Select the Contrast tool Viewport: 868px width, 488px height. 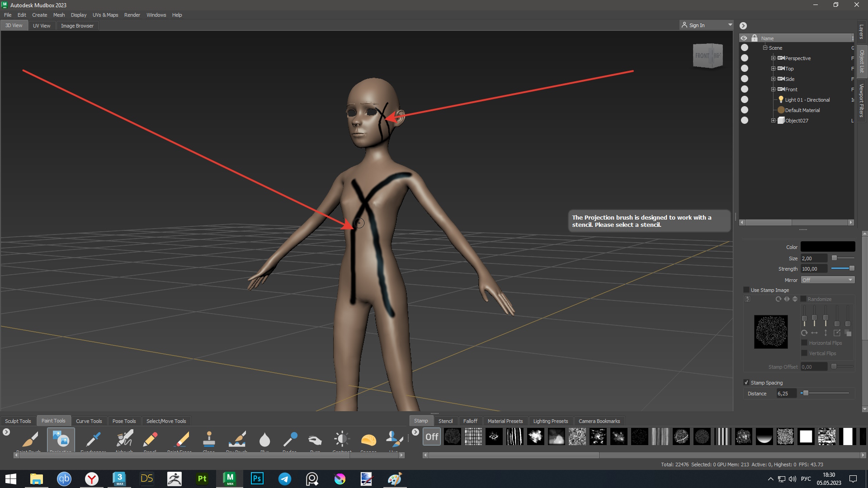[x=342, y=439]
